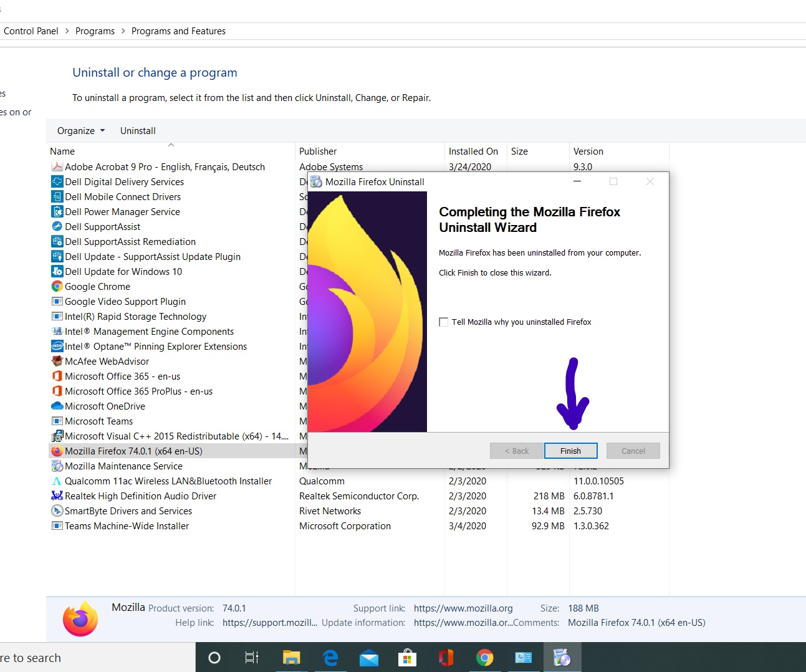Click Programs and Features breadcrumb

[178, 31]
